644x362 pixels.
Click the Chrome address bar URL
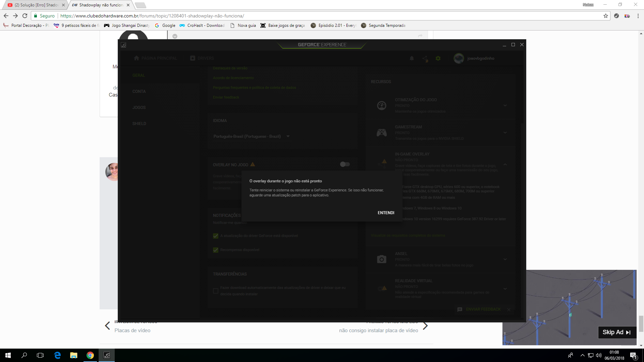click(x=152, y=16)
